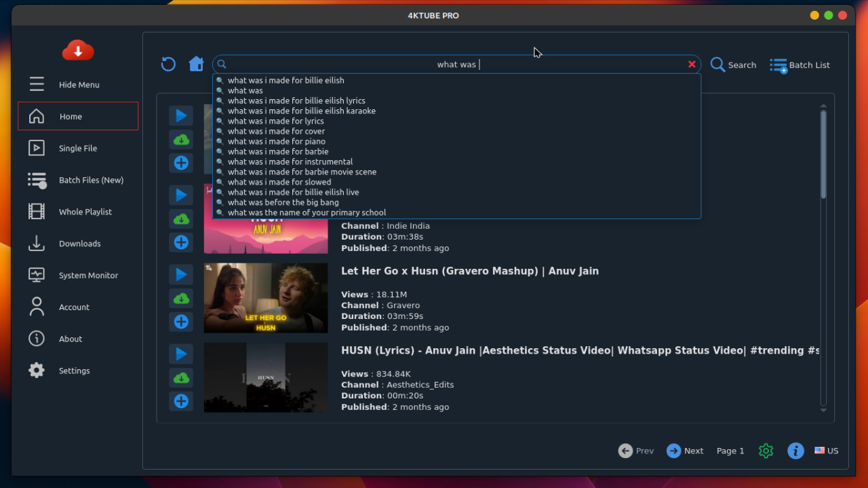The height and width of the screenshot is (488, 868).
Task: Pick suggestion "what was i made for barbie"
Action: (278, 151)
